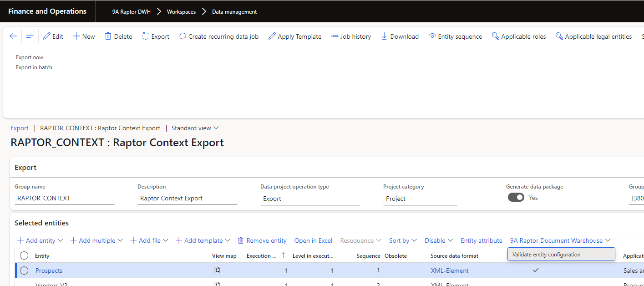Viewport: 644px width, 286px height.
Task: Click the Open in Excel button
Action: click(x=313, y=240)
